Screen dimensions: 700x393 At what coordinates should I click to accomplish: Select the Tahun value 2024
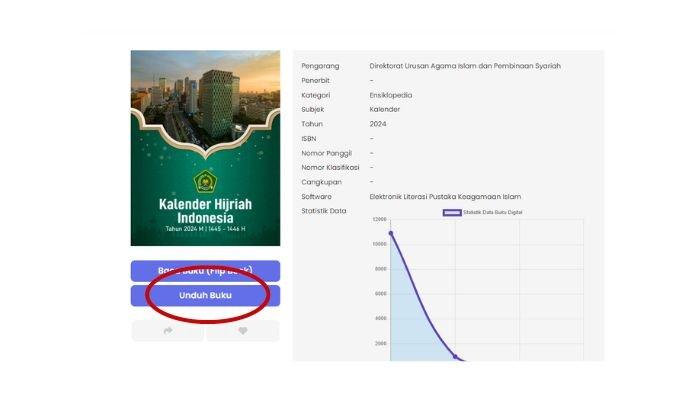(x=378, y=124)
